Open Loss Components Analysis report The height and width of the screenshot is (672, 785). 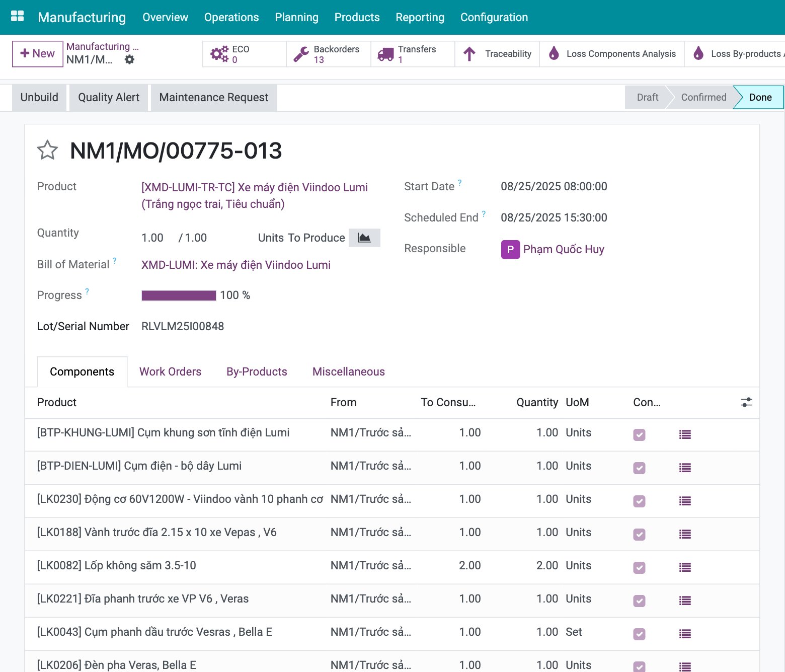pyautogui.click(x=612, y=54)
